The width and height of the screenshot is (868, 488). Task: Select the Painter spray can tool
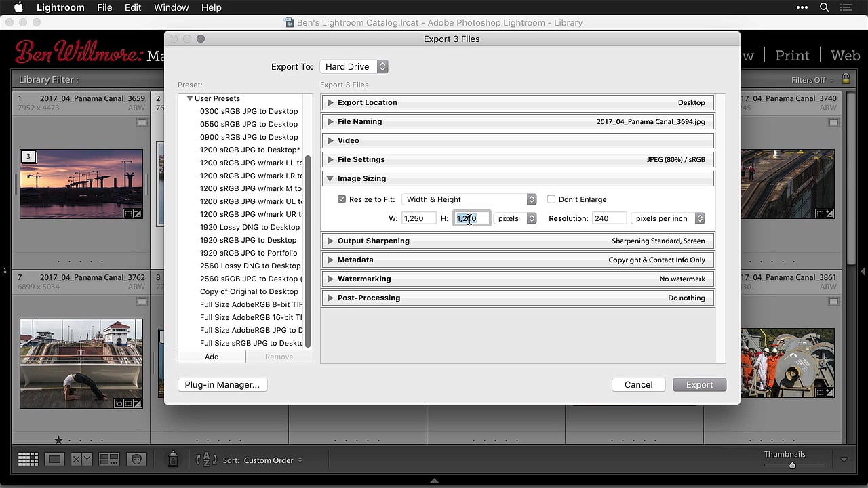click(x=173, y=459)
